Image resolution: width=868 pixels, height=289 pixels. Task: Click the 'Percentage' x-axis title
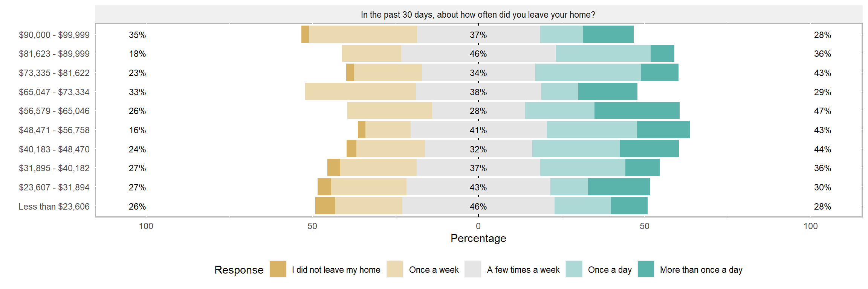click(478, 239)
